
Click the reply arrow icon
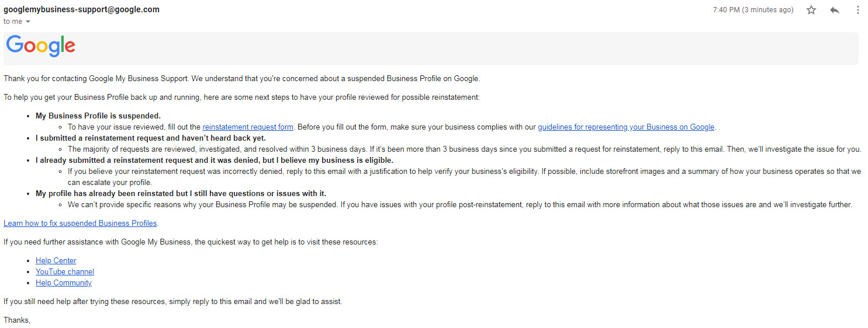tap(835, 10)
